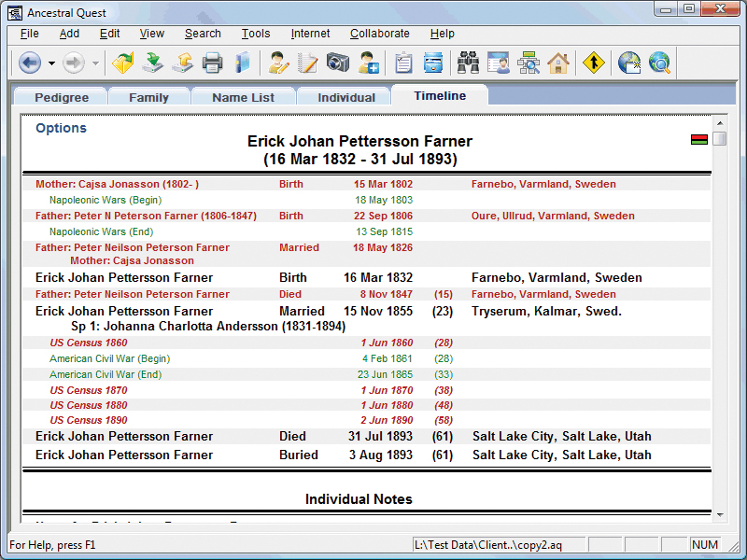747x560 pixels.
Task: Switch to the Family tab
Action: (x=149, y=96)
